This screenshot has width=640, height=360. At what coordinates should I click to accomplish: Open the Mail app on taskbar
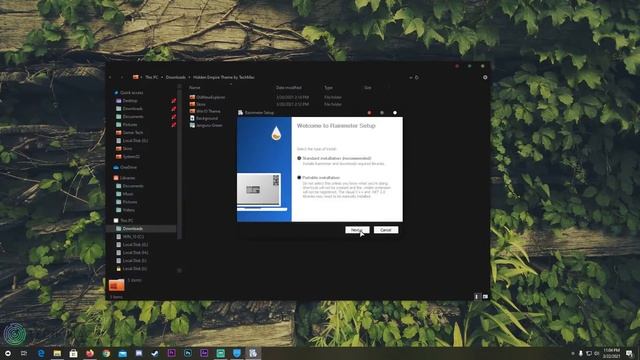point(122,353)
